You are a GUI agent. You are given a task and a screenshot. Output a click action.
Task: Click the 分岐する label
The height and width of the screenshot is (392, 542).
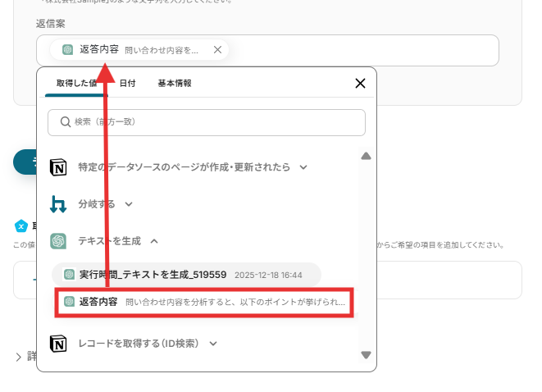(x=97, y=204)
